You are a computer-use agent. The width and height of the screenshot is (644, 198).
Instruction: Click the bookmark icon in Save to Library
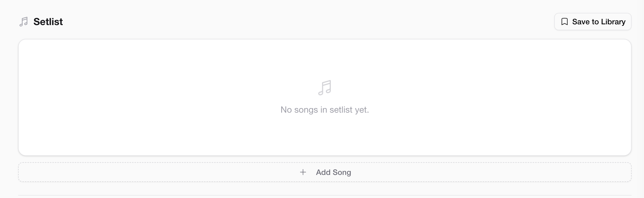(564, 22)
